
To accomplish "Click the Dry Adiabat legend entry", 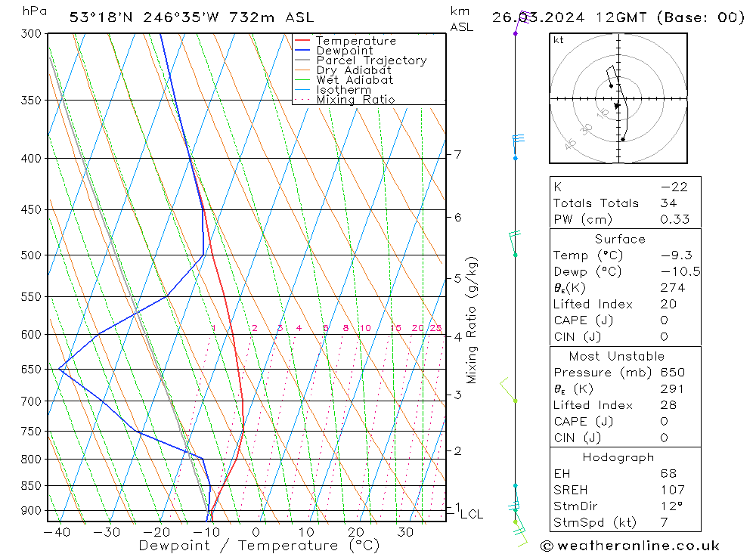I will click(x=354, y=70).
